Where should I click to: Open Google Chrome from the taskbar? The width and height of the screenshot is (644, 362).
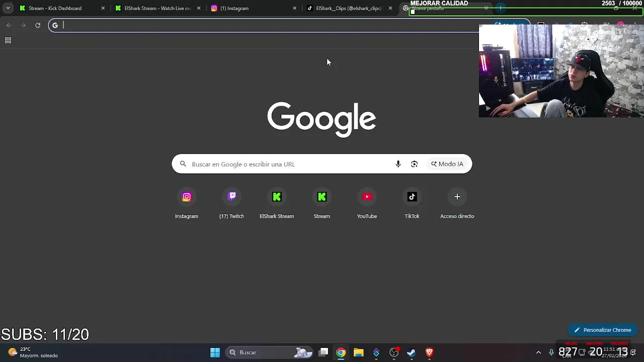click(341, 352)
